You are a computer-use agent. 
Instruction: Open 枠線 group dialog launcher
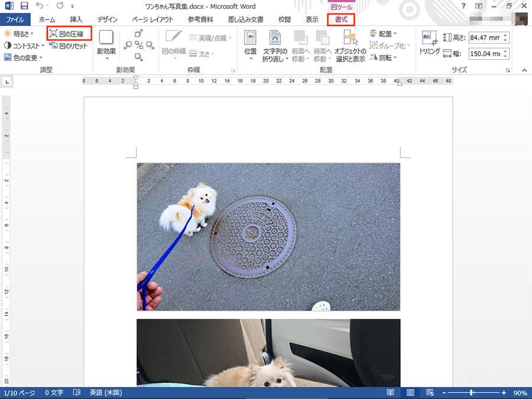click(x=233, y=70)
